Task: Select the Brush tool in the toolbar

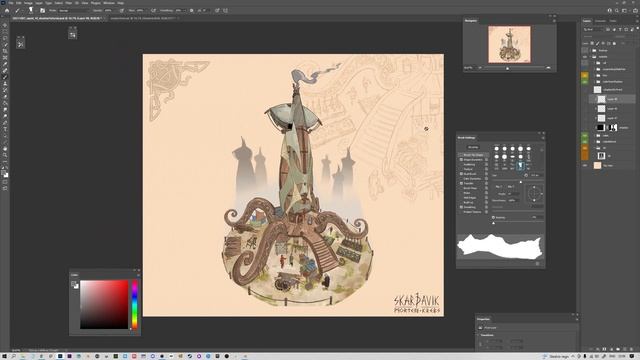Action: pyautogui.click(x=5, y=77)
